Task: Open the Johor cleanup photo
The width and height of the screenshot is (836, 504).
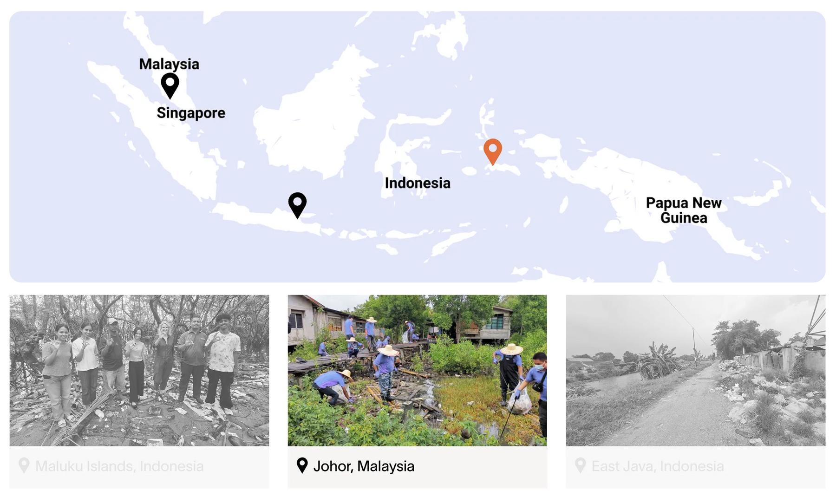Action: (x=417, y=370)
